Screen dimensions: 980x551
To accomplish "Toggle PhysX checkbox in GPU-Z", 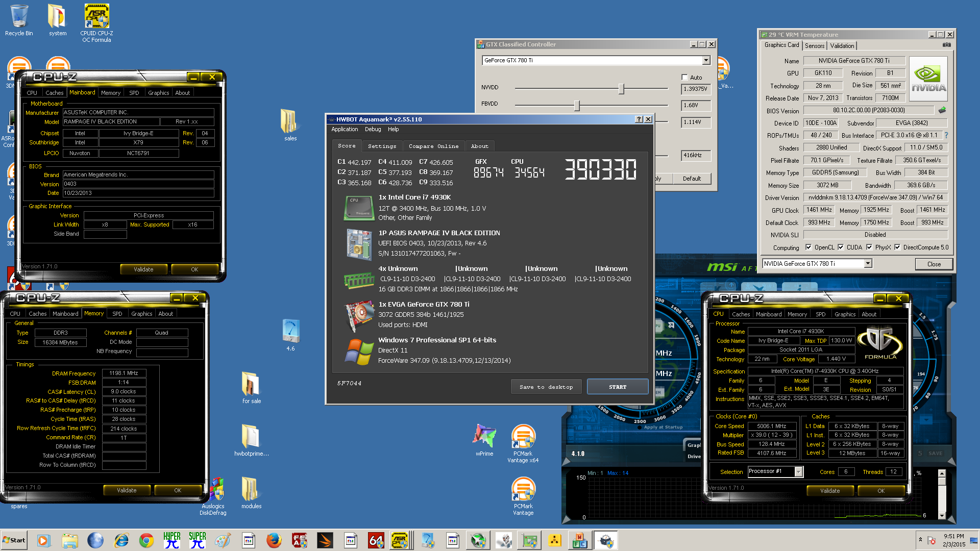I will [869, 247].
